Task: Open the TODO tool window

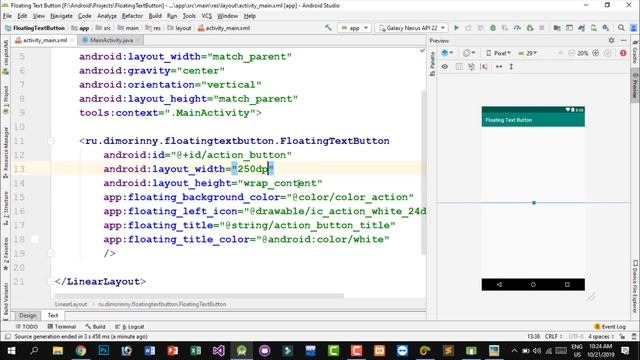Action: point(27,327)
